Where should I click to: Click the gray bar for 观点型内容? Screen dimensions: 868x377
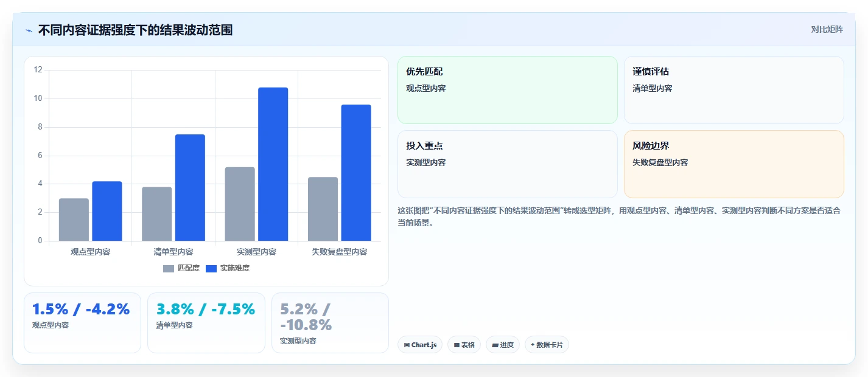[x=74, y=220]
